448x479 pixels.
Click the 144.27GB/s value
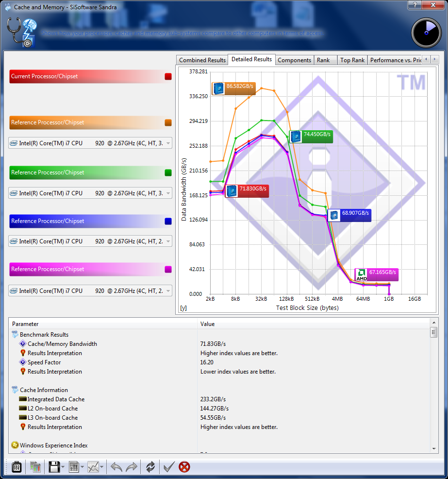pyautogui.click(x=215, y=409)
